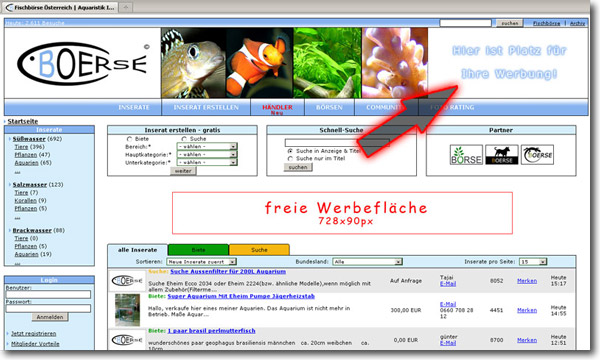The height and width of the screenshot is (360, 600).
Task: Open 'Suche Aussenfilter für 200L Aquarium' listing
Action: point(228,272)
